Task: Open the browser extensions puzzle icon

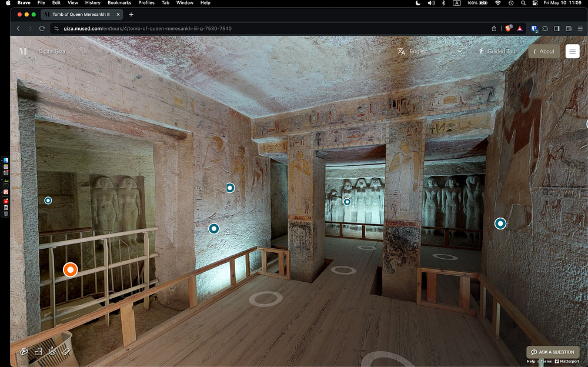Action: 546,28
